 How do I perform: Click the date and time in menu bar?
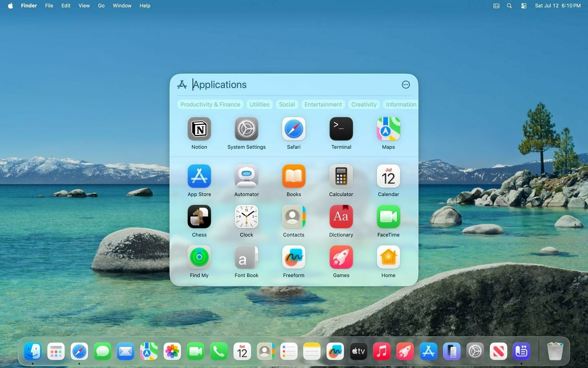(558, 6)
